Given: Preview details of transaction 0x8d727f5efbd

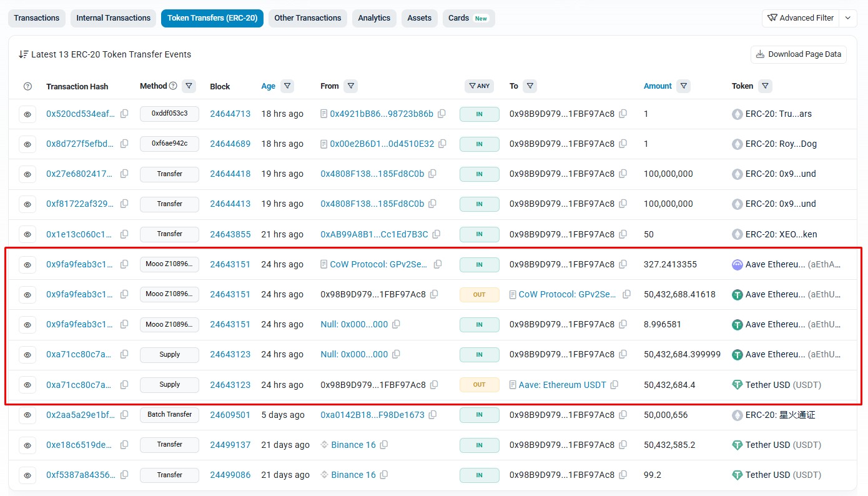Looking at the screenshot, I should (27, 144).
